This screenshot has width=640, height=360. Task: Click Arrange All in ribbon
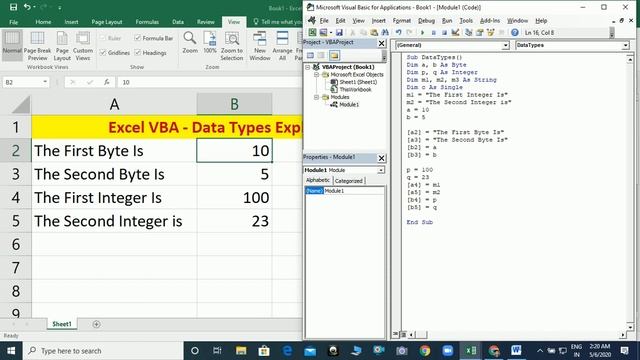[282, 46]
